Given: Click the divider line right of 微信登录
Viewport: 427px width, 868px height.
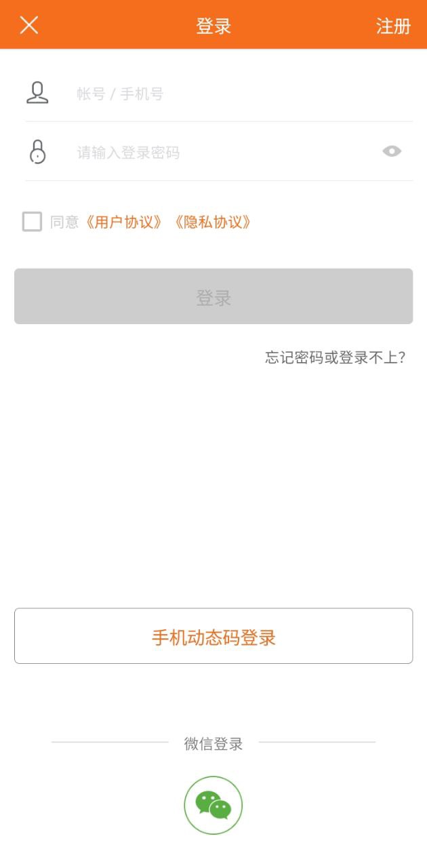Looking at the screenshot, I should tap(317, 742).
